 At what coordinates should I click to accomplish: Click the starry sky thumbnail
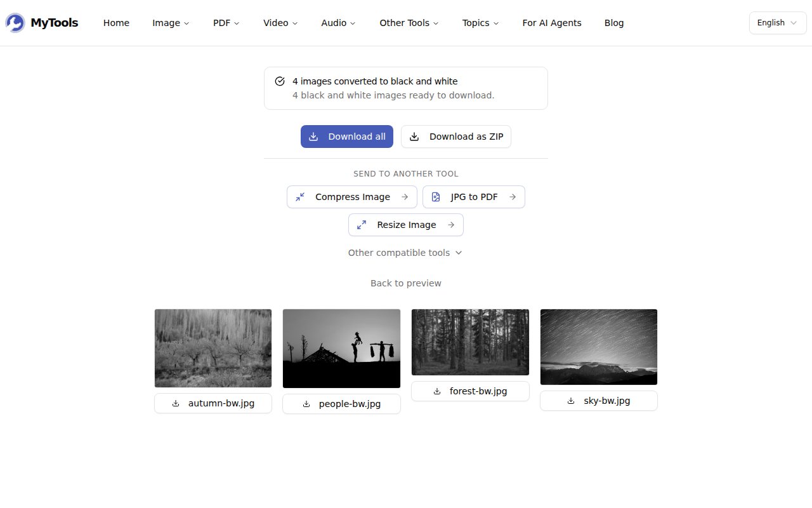[x=599, y=347]
